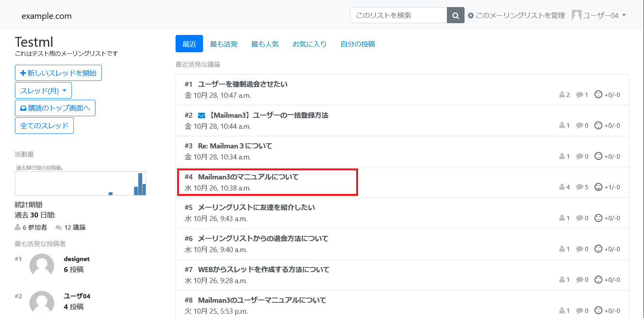The height and width of the screenshot is (318, 644).
Task: Click the Testml list title
Action: (34, 42)
